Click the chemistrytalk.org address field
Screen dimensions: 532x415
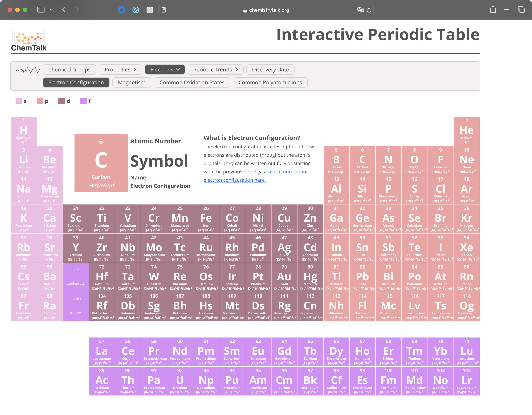pos(266,10)
